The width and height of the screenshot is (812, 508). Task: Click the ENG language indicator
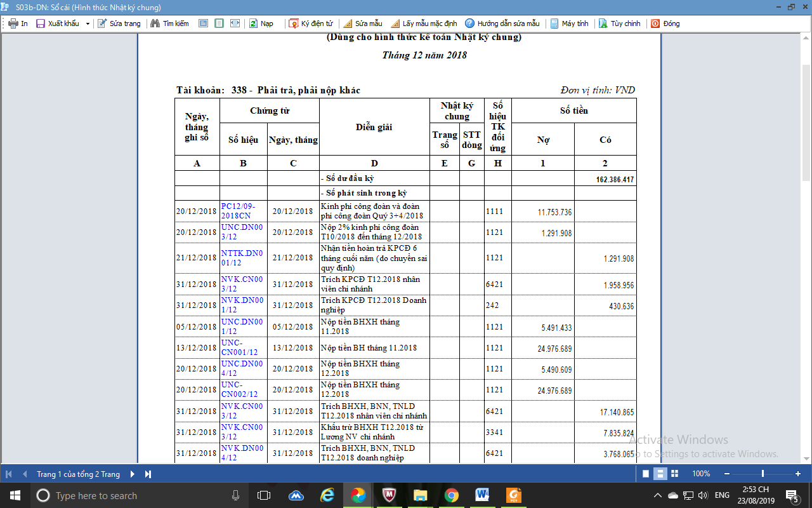(x=722, y=495)
